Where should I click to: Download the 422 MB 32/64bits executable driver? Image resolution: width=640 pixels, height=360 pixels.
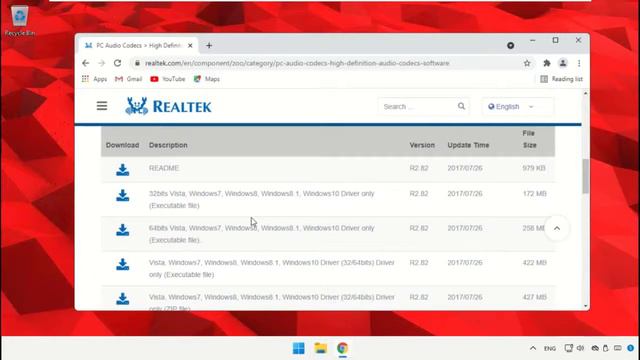point(122,264)
